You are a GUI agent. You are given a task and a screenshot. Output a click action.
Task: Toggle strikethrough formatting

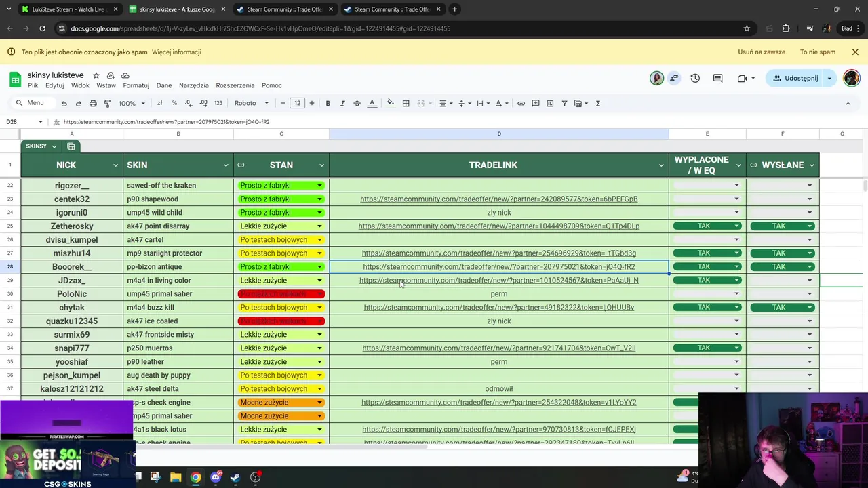[x=357, y=103]
